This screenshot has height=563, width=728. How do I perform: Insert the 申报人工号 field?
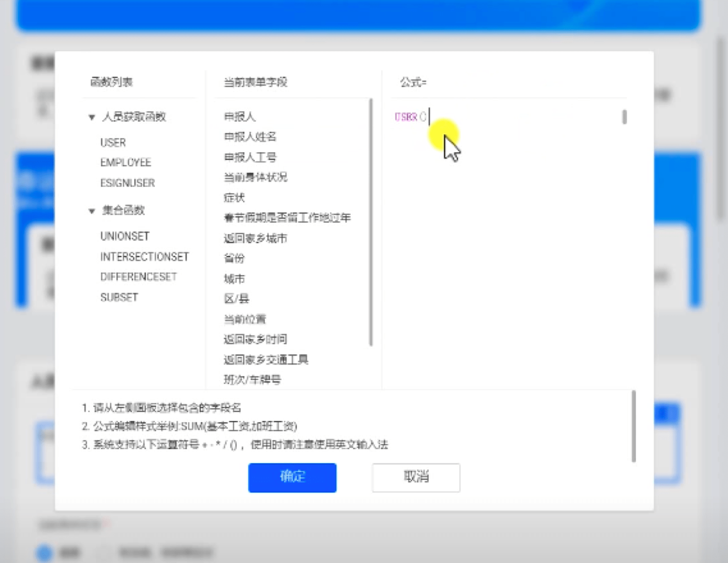click(x=250, y=157)
